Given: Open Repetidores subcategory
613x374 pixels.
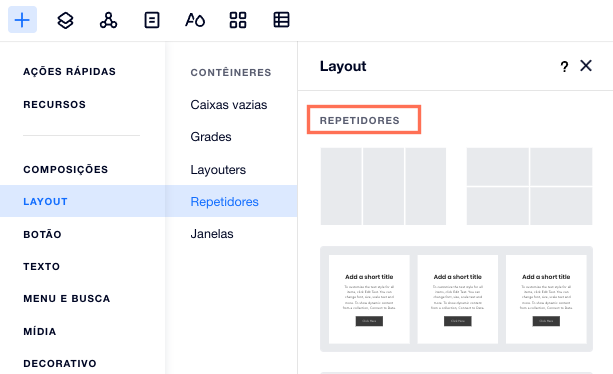Looking at the screenshot, I should pyautogui.click(x=231, y=201).
